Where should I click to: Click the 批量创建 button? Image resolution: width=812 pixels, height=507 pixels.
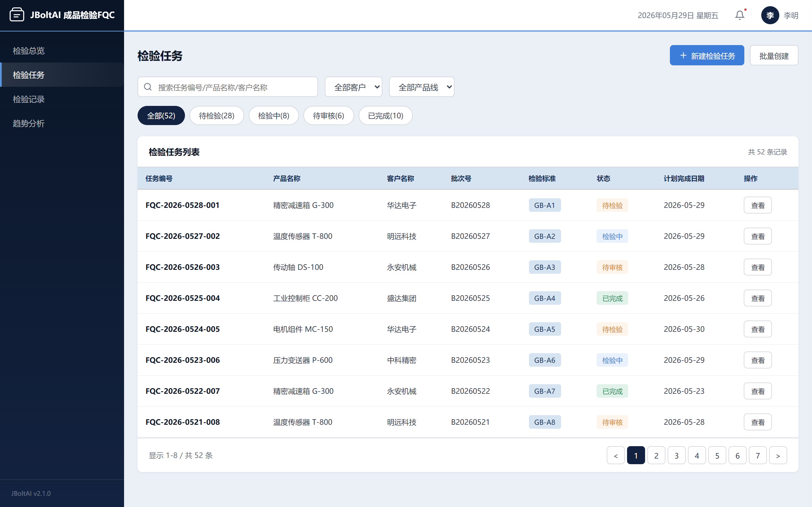[x=774, y=55]
